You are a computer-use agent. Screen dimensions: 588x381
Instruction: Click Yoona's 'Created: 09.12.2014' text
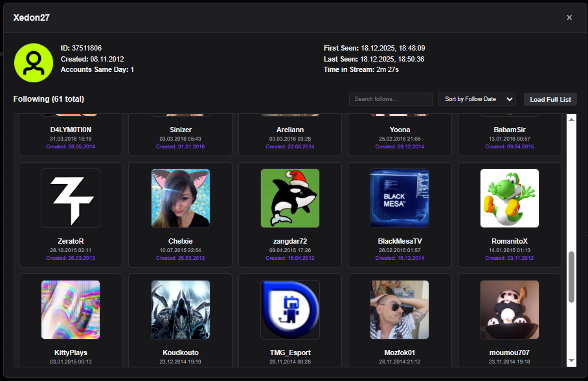400,147
